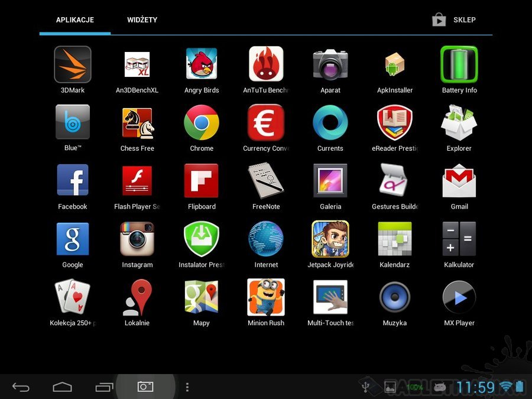Open the Blue app

click(x=73, y=122)
